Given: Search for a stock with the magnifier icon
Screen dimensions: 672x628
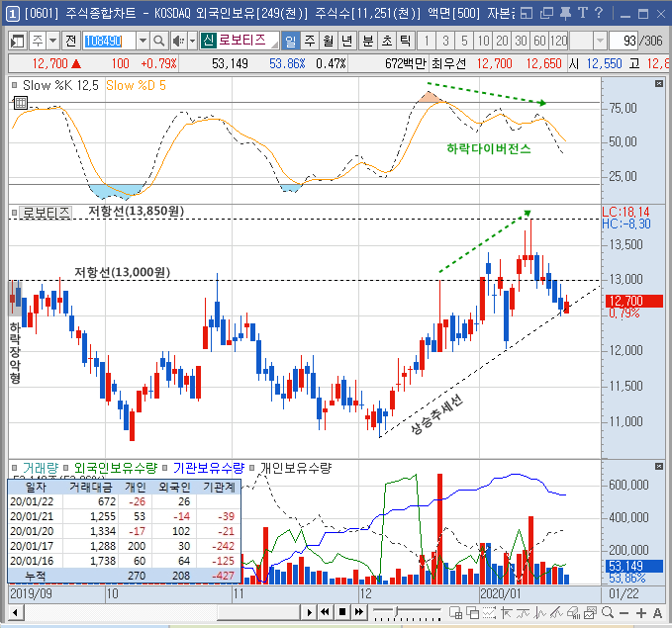Looking at the screenshot, I should pos(158,42).
